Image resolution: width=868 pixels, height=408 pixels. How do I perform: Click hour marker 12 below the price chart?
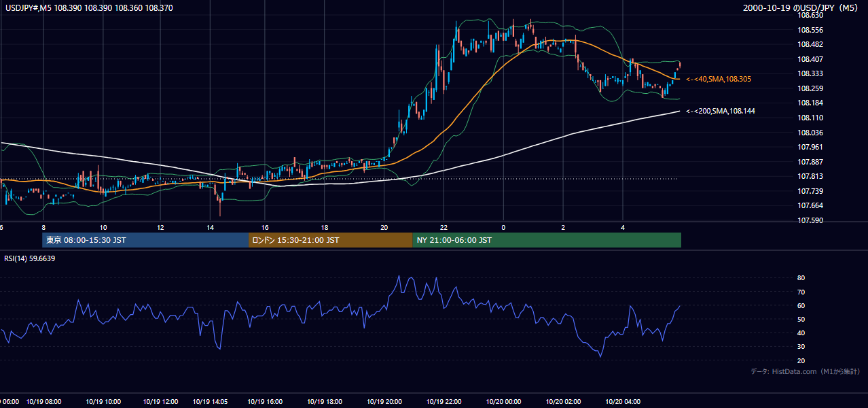click(160, 228)
